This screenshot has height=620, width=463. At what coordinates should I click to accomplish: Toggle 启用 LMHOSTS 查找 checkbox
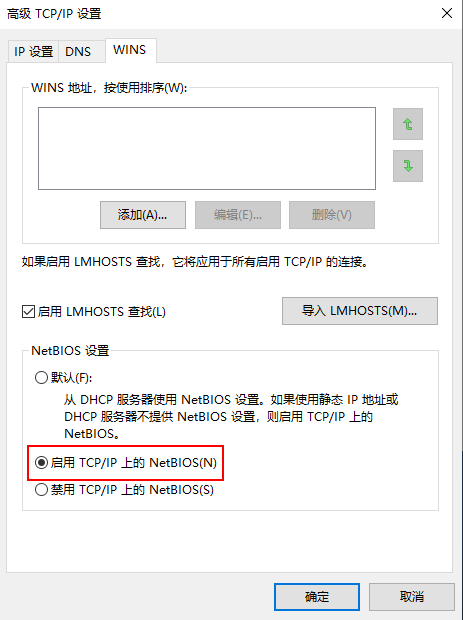click(x=28, y=312)
